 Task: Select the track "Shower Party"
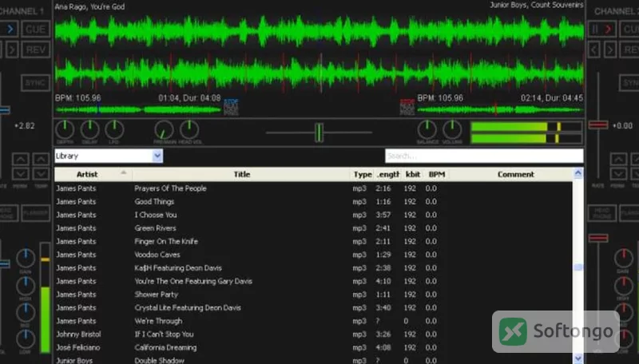(x=313, y=295)
